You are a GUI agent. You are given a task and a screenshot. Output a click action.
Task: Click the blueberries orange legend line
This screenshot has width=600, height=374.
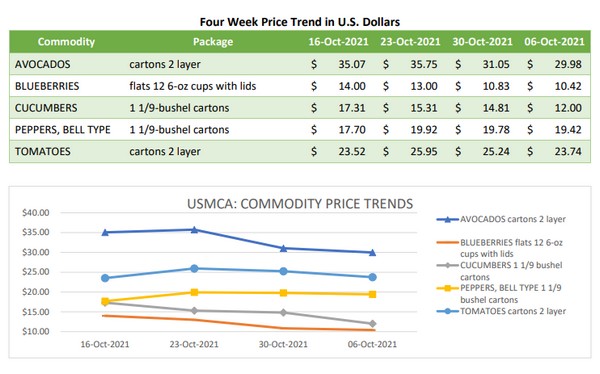pyautogui.click(x=447, y=242)
